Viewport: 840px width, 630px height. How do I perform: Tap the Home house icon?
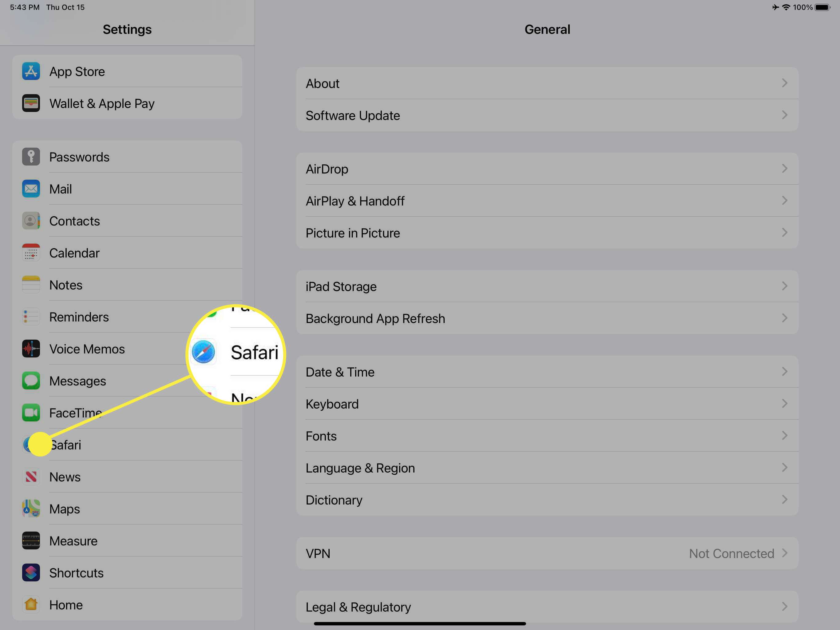point(31,604)
